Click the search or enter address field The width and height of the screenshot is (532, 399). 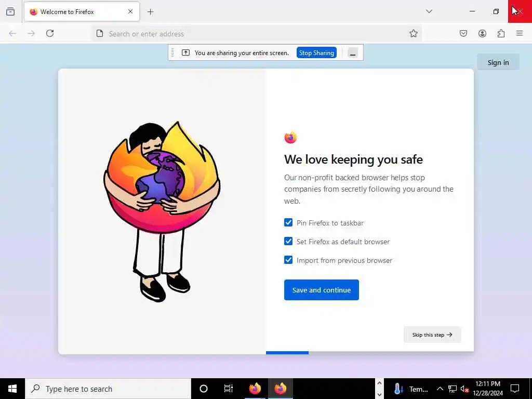[257, 34]
